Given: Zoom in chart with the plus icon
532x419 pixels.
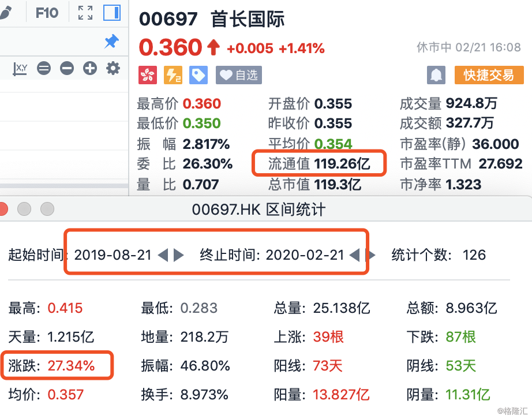Looking at the screenshot, I should tap(90, 68).
